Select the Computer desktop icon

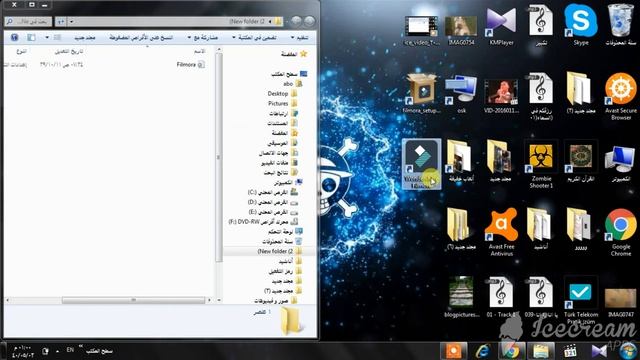pyautogui.click(x=620, y=163)
